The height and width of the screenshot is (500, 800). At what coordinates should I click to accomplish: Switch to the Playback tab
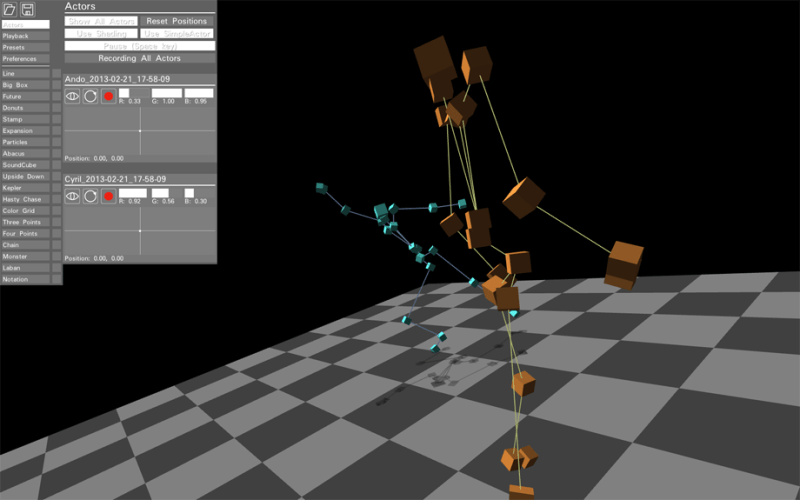(26, 36)
